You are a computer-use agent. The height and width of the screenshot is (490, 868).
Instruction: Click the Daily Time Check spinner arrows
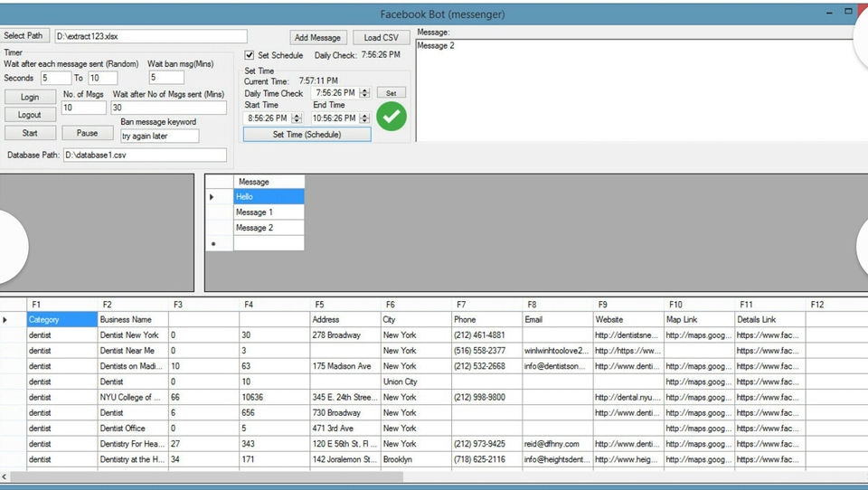pos(364,93)
